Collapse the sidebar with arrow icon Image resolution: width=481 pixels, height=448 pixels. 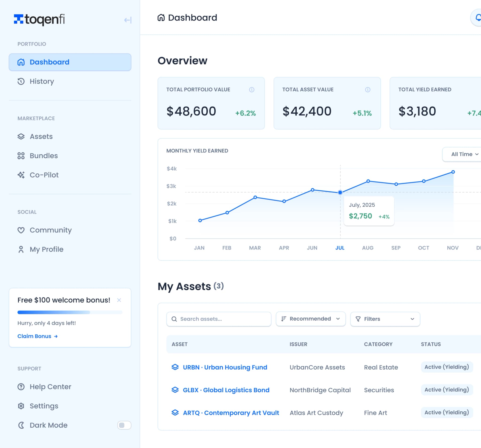(128, 20)
